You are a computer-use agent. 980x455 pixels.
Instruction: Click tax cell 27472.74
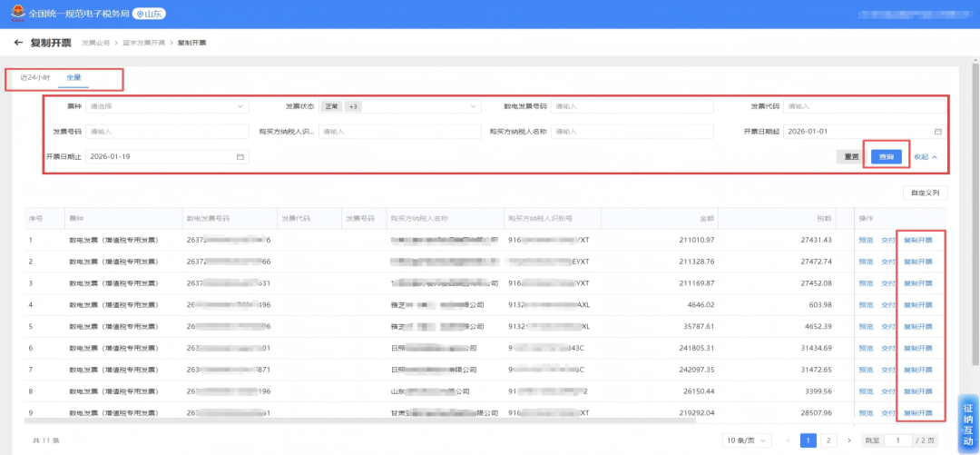pos(817,262)
